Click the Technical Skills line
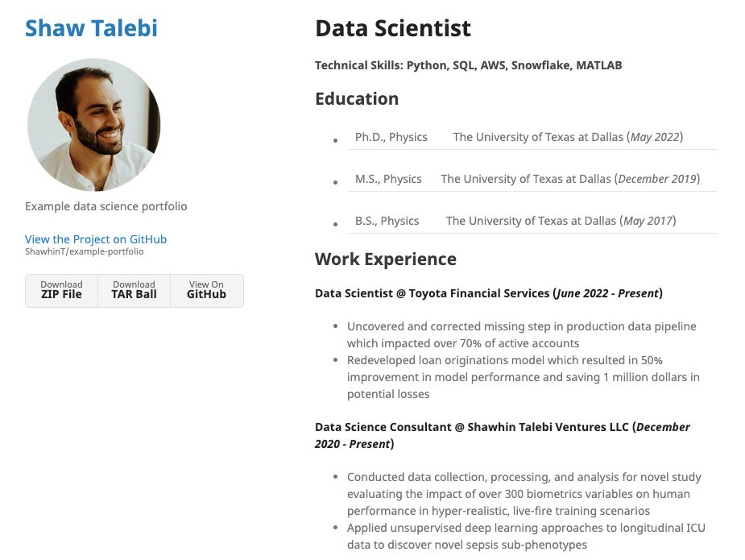 point(468,64)
